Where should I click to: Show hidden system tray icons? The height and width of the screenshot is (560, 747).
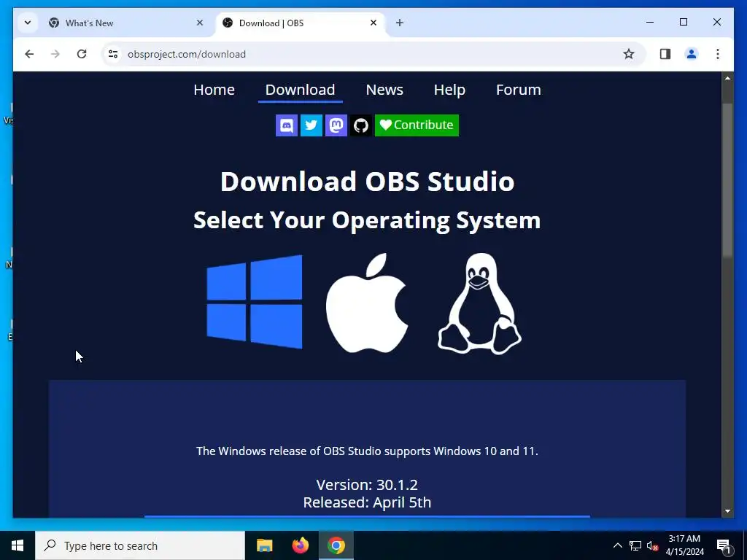tap(617, 545)
